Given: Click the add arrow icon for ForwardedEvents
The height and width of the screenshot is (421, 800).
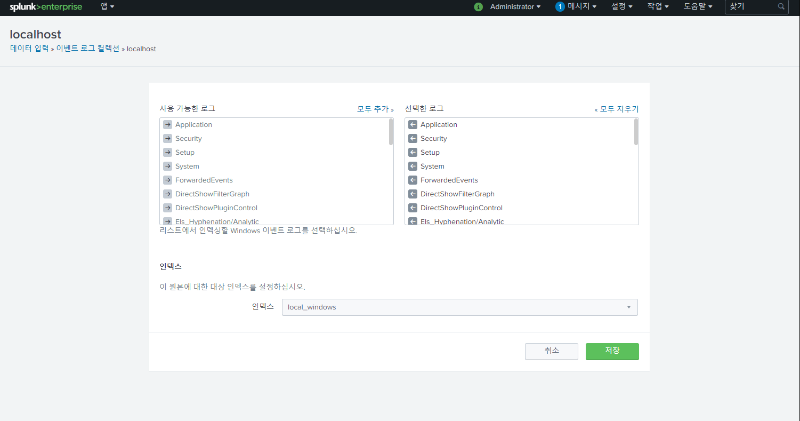Looking at the screenshot, I should pyautogui.click(x=167, y=180).
